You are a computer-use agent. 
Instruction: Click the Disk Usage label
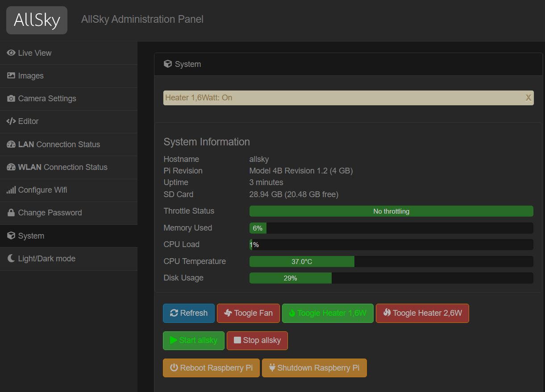coord(183,278)
